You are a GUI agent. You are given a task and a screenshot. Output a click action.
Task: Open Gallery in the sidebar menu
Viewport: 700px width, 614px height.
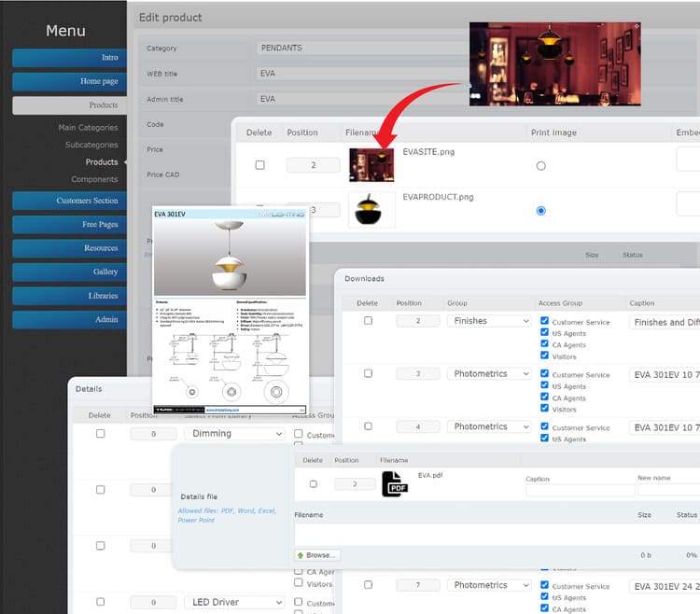[69, 272]
